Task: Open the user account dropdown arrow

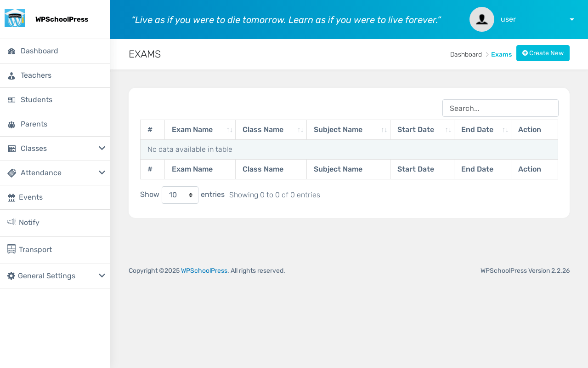Action: coord(572,19)
